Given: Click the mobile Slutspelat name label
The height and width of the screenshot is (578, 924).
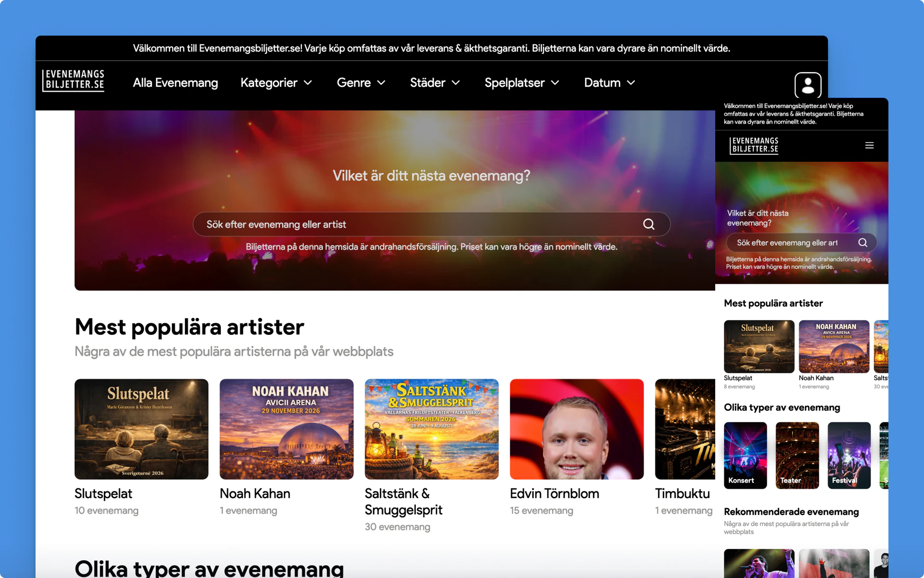Looking at the screenshot, I should point(738,378).
